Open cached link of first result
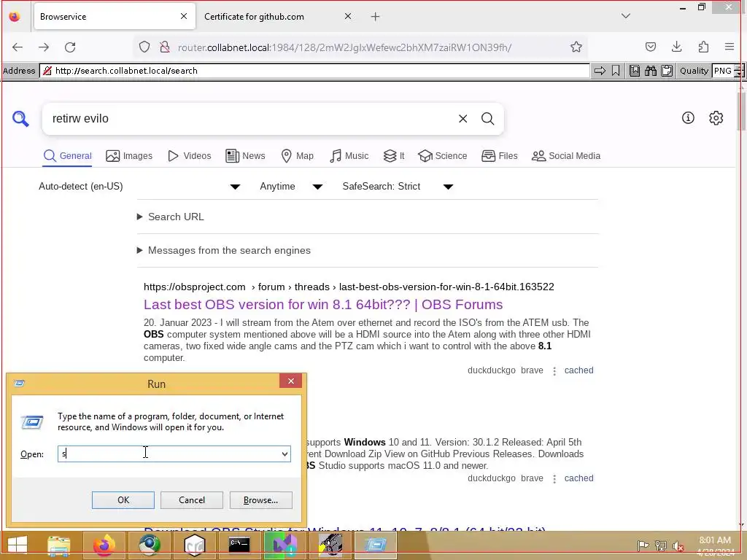This screenshot has width=747, height=560. 578,370
